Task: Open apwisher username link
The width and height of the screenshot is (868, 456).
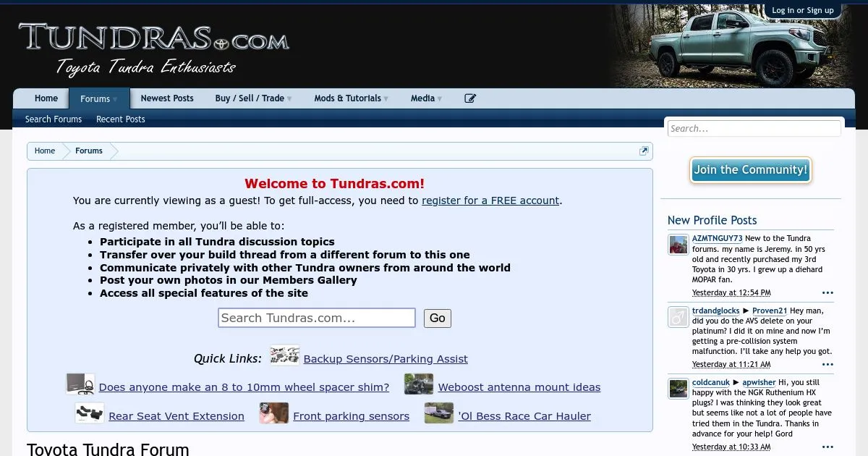Action: click(x=759, y=382)
